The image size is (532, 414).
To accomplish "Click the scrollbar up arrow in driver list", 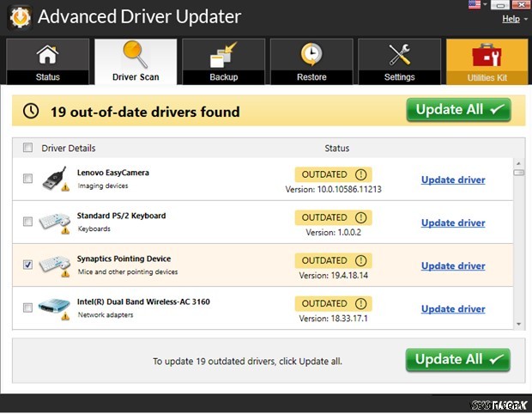I will coord(518,163).
